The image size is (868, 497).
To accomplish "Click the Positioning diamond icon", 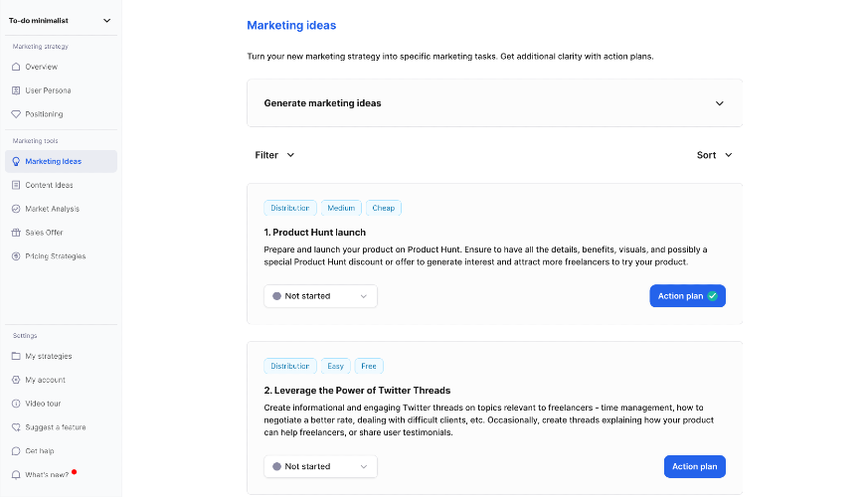I will tap(16, 114).
